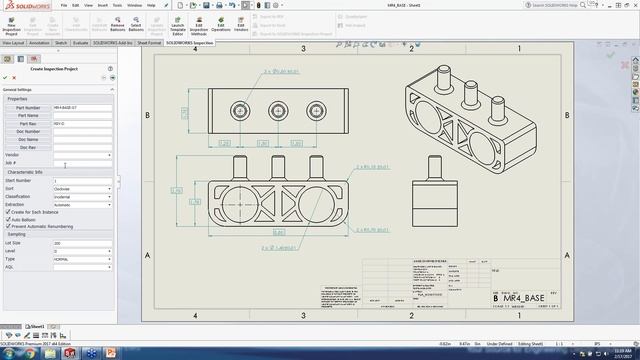Open the Window menu

click(134, 5)
